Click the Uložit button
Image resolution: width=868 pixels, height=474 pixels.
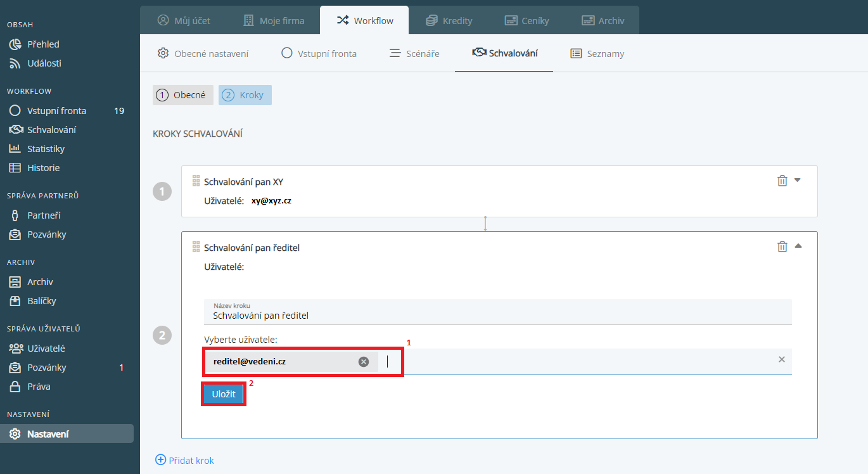click(224, 394)
